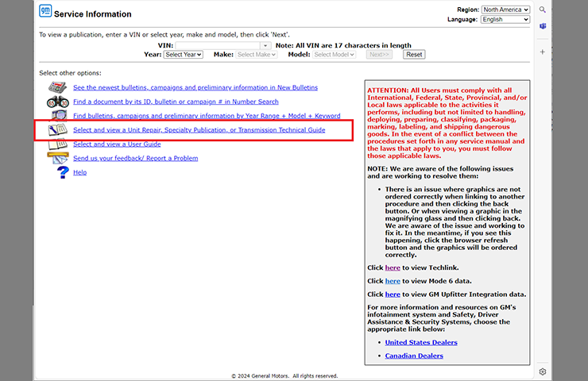The image size is (588, 381).
Task: Click 'here' link to view Mode 6 data
Action: click(x=393, y=281)
